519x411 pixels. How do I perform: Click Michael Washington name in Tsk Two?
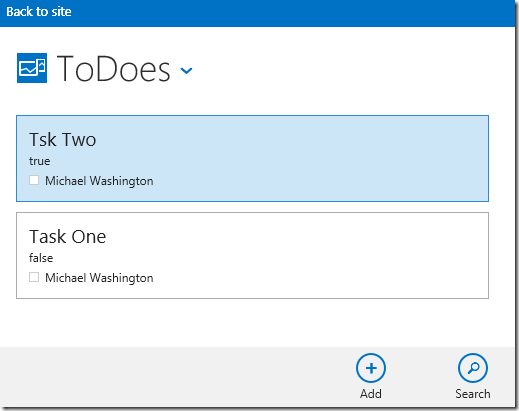(x=99, y=181)
